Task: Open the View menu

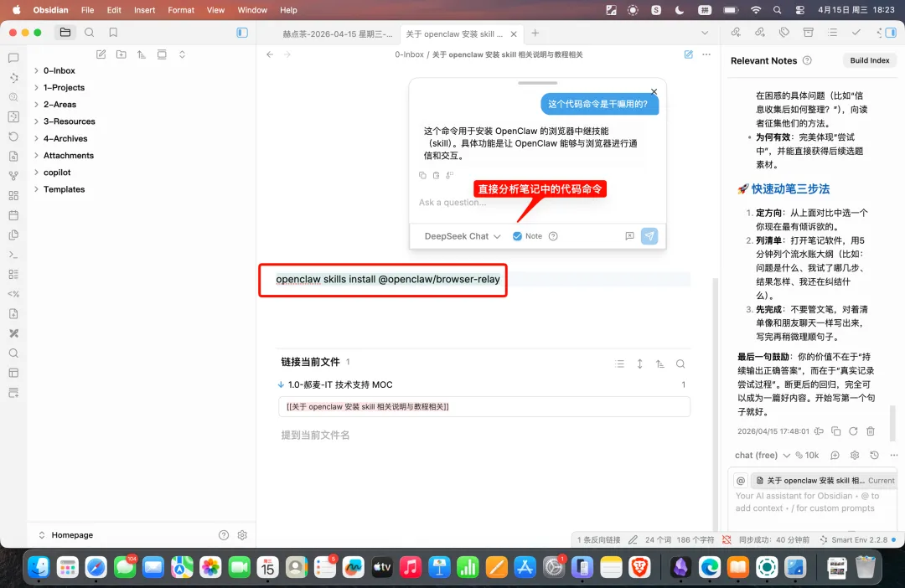Action: pyautogui.click(x=215, y=10)
